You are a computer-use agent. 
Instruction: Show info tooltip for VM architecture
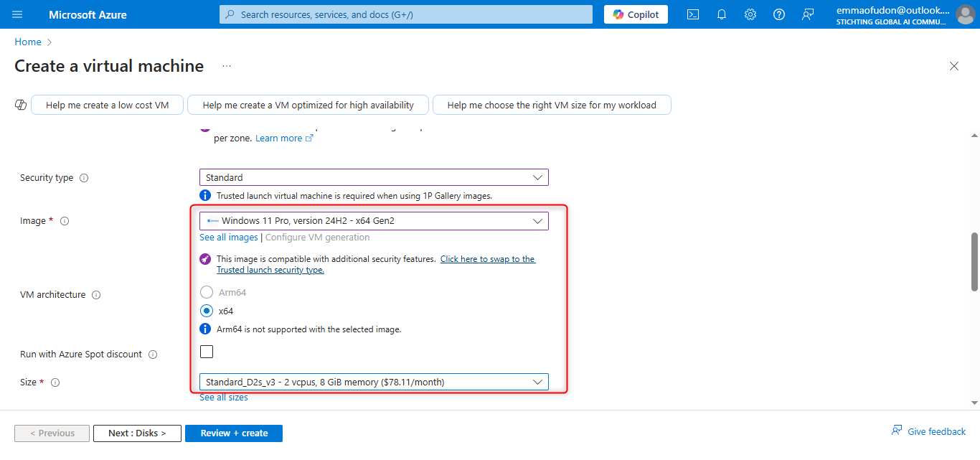click(x=96, y=295)
